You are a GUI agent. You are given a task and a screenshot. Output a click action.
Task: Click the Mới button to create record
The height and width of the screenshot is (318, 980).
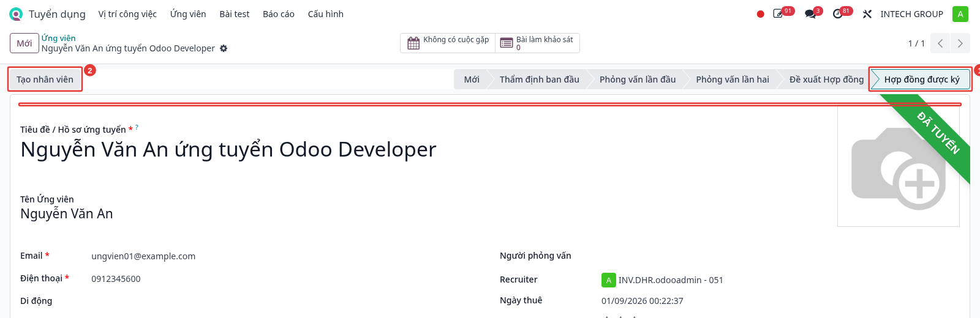click(24, 43)
